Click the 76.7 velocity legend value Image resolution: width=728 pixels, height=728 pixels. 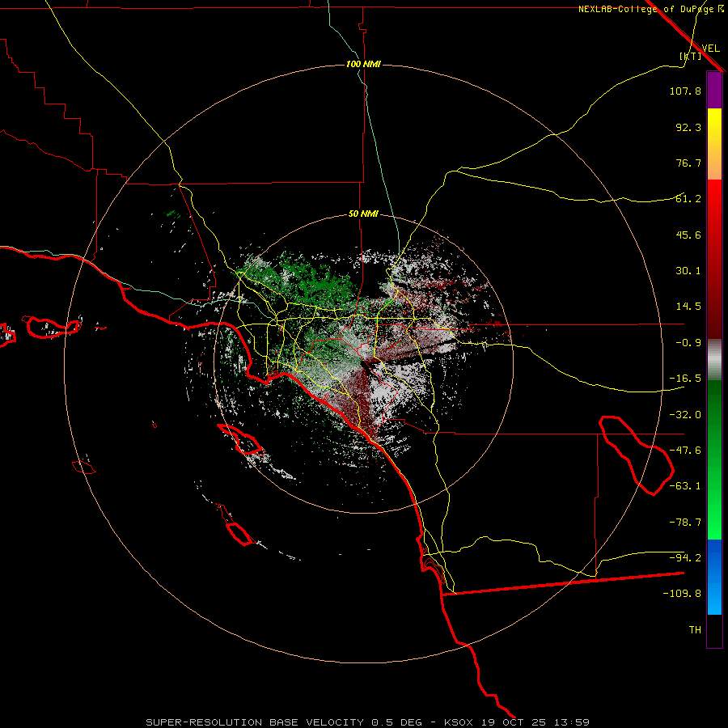coord(688,163)
